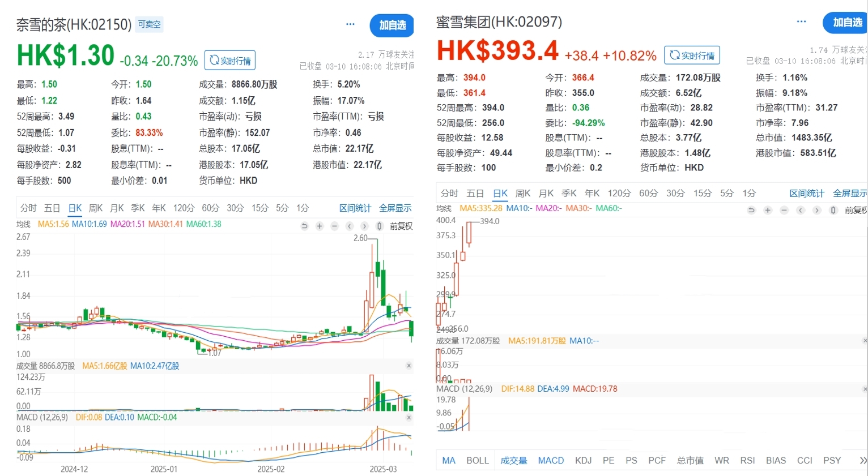Viewport: 868px width, 476px height.
Task: Click the 委比 -94.29% value
Action: click(x=588, y=123)
